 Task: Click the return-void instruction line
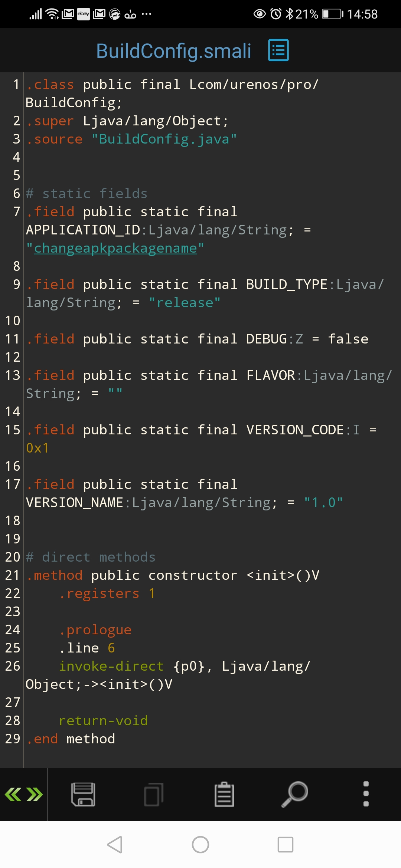[x=103, y=720]
